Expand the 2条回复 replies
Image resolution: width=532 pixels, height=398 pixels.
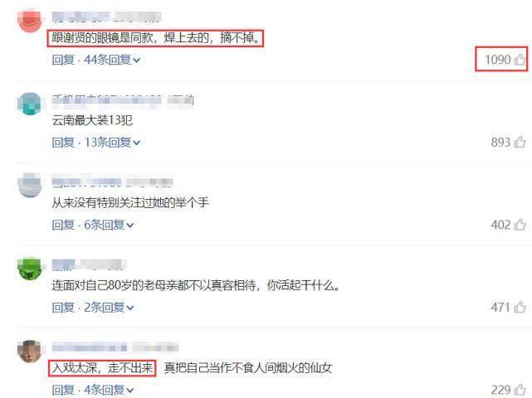(109, 308)
